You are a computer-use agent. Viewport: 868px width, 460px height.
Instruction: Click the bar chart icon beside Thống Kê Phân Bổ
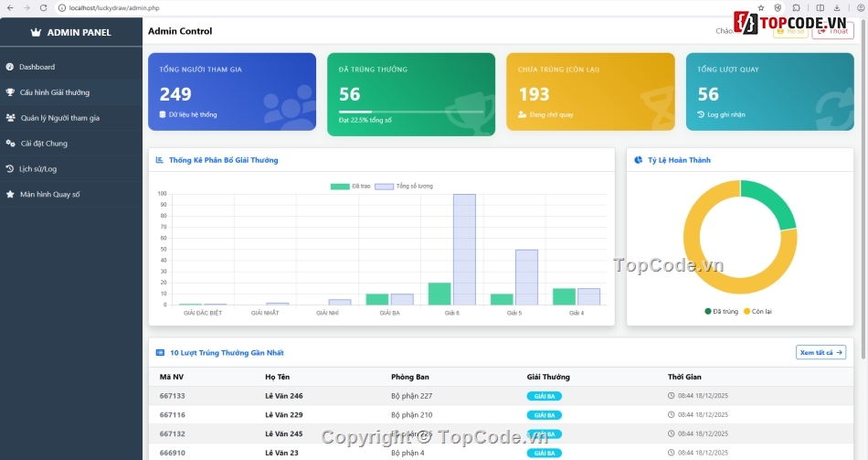160,160
